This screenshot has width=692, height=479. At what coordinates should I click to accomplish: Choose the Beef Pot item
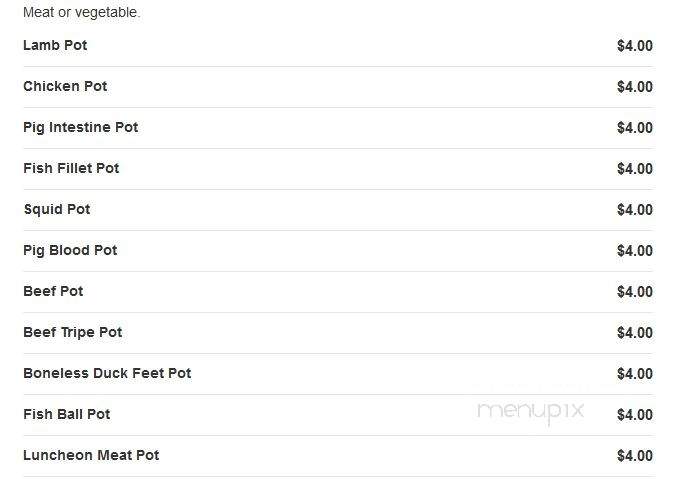coord(53,291)
